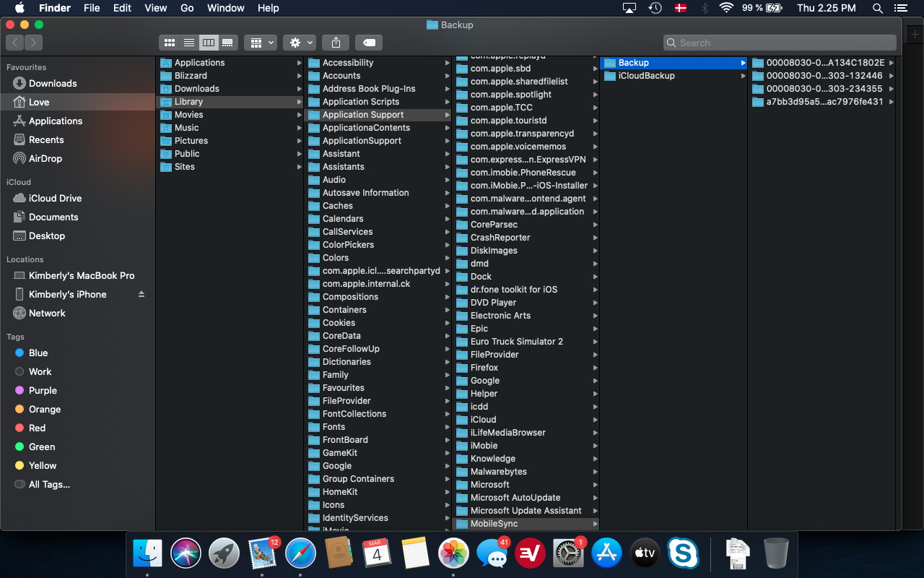Click the Finder search field
924x578 pixels.
780,43
